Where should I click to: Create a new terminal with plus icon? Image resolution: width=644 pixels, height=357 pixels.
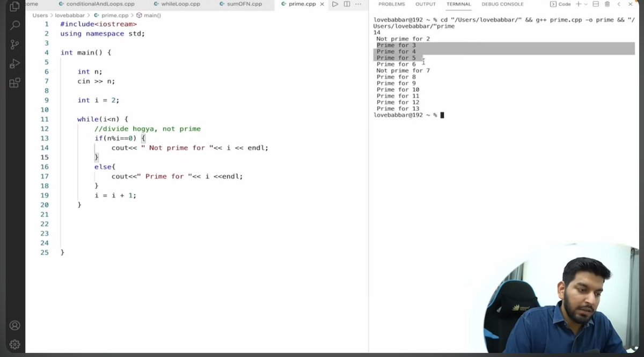[x=579, y=4]
